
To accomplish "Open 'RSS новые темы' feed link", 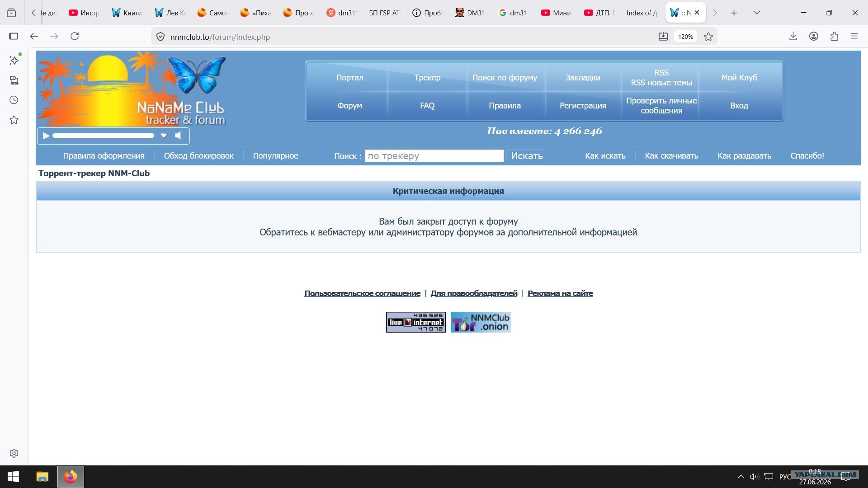I will tap(661, 83).
